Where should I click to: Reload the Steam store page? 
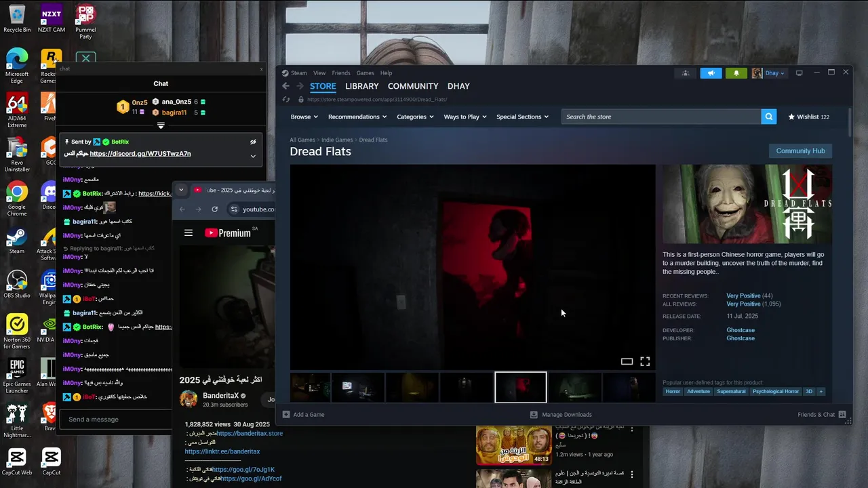[x=285, y=100]
